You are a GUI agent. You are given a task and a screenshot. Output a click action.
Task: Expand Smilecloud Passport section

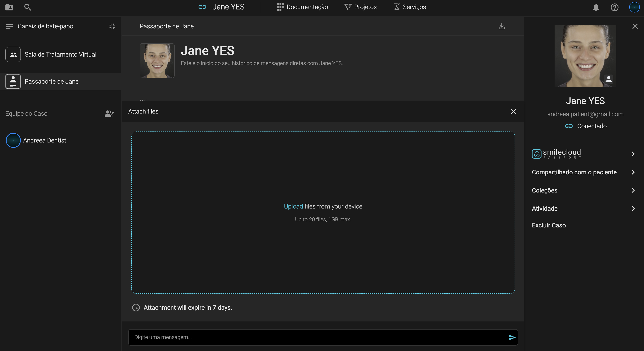tap(633, 154)
